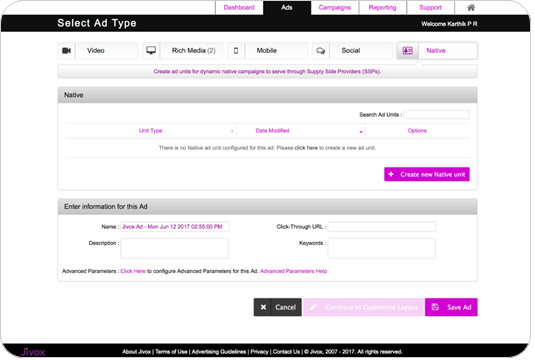The image size is (535, 360).
Task: Pick the Mobile phone icon
Action: click(236, 51)
